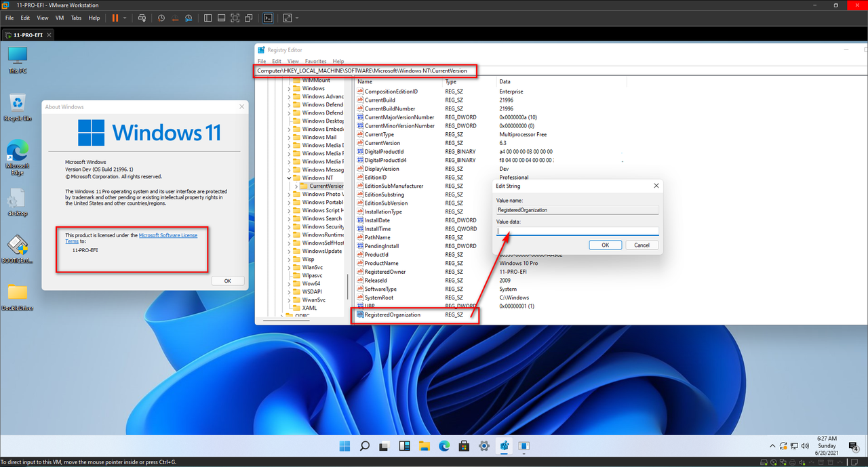Open the notification center icon
Viewport: 868px width, 467px height.
click(855, 447)
